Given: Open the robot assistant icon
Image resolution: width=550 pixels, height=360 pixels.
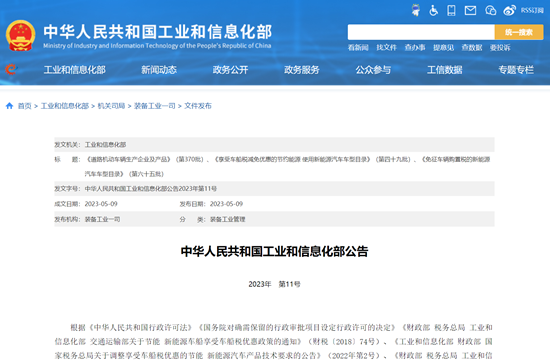Looking at the screenshot, I should pos(416,10).
